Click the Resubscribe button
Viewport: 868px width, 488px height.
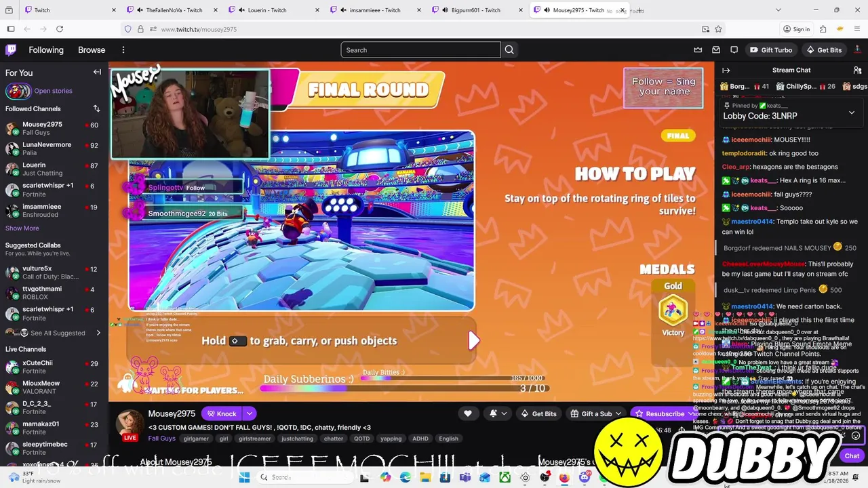tap(658, 413)
